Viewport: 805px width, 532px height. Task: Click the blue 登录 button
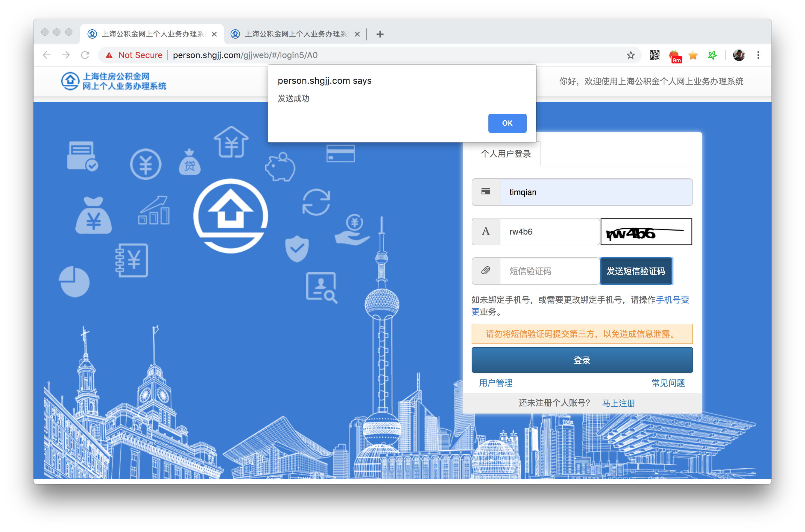582,360
